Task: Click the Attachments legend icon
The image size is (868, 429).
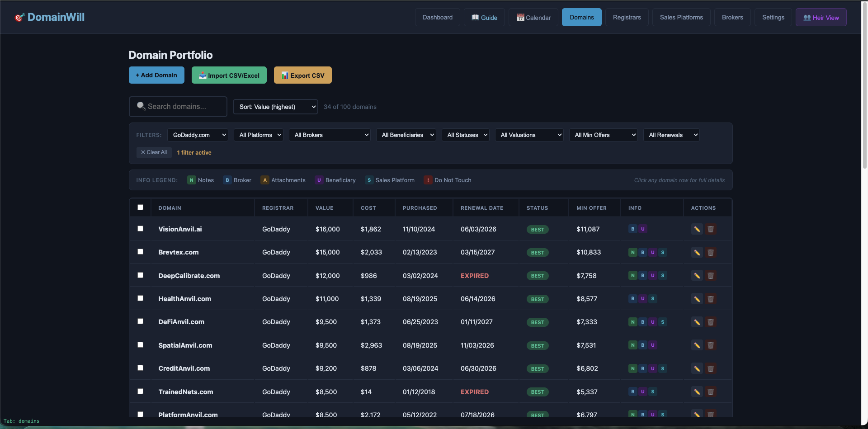Action: pyautogui.click(x=265, y=180)
